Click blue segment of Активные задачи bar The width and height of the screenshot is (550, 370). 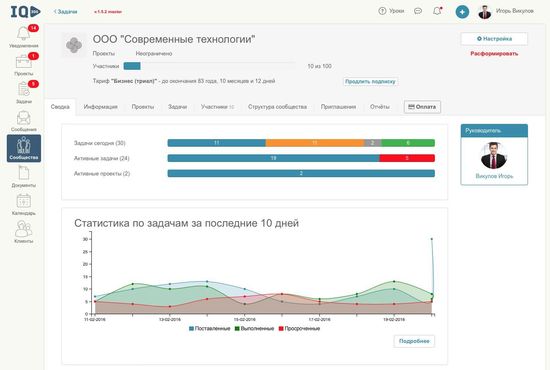click(x=274, y=158)
